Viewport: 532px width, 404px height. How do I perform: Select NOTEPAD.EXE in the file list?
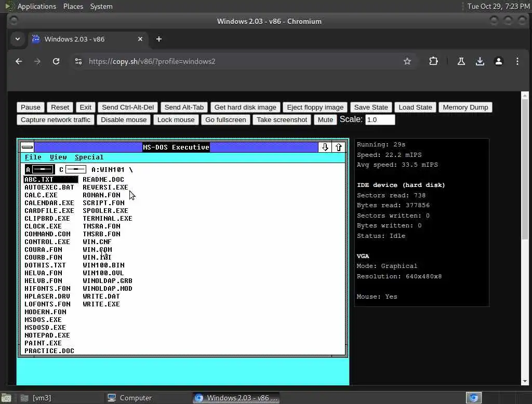point(47,335)
